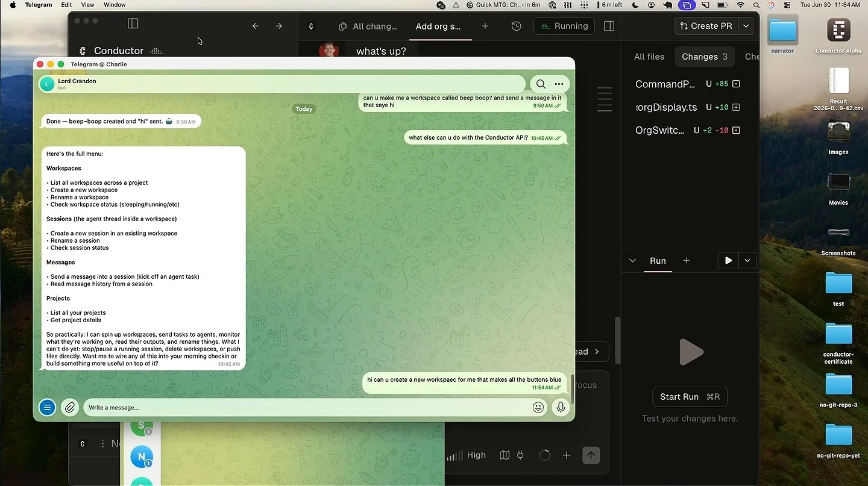Go forward with the Conductor right arrow
Screen dimensions: 868x486
(x=278, y=26)
